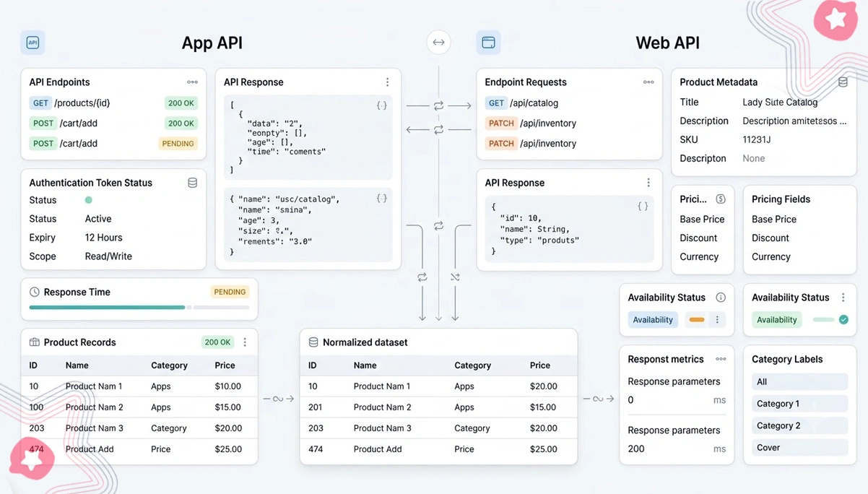Click Currency in Pricing Fields panel

coord(771,257)
